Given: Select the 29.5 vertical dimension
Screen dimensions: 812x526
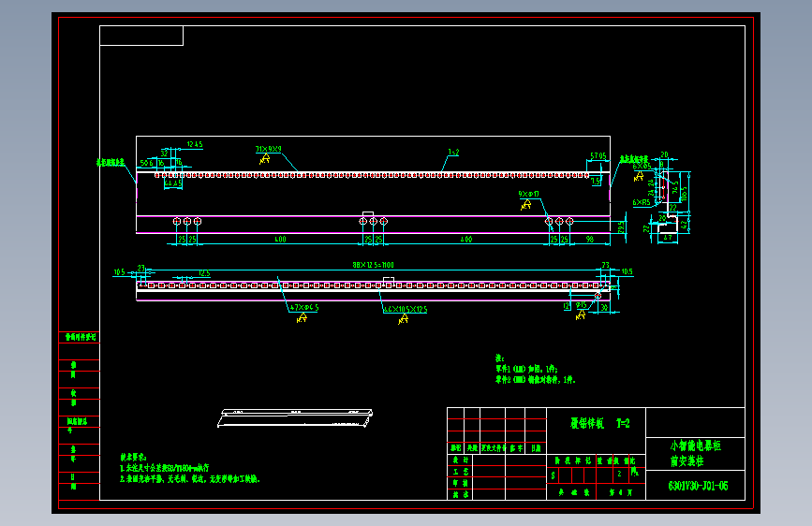Looking at the screenshot, I should coord(621,227).
